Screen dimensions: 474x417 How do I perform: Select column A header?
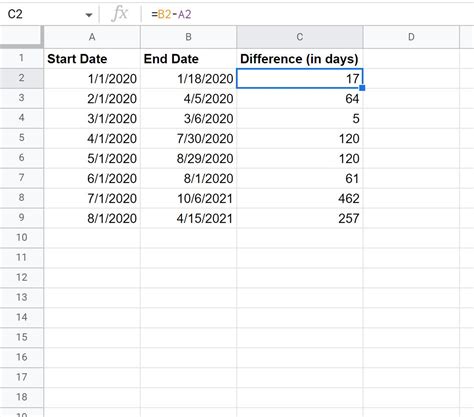tap(92, 37)
